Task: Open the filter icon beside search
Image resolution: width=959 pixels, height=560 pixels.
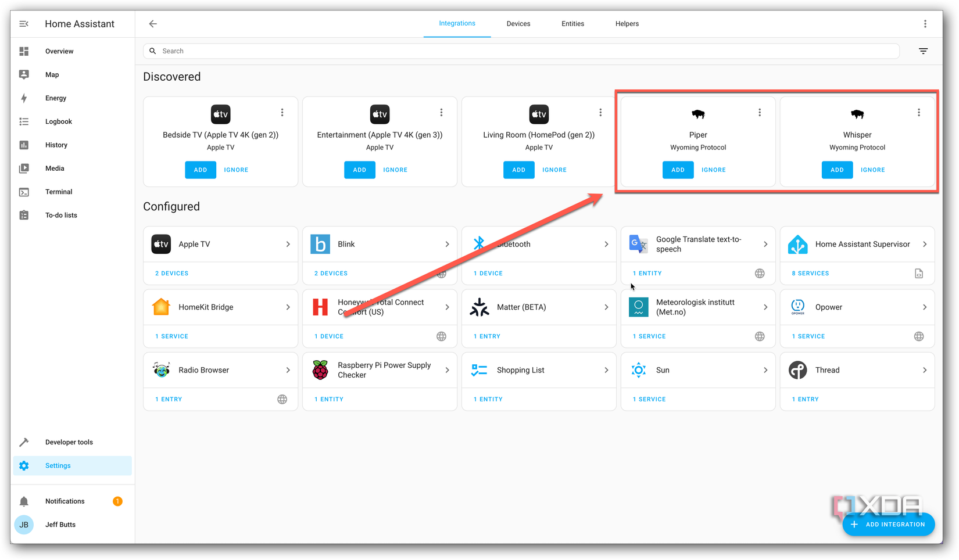Action: (923, 51)
